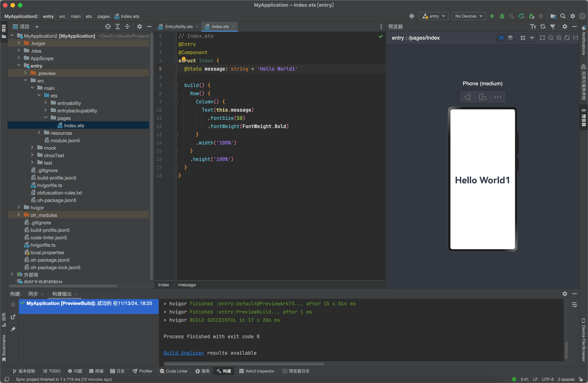Click the green Debug bug icon
Screen dimensions: 588x383
coord(502,16)
